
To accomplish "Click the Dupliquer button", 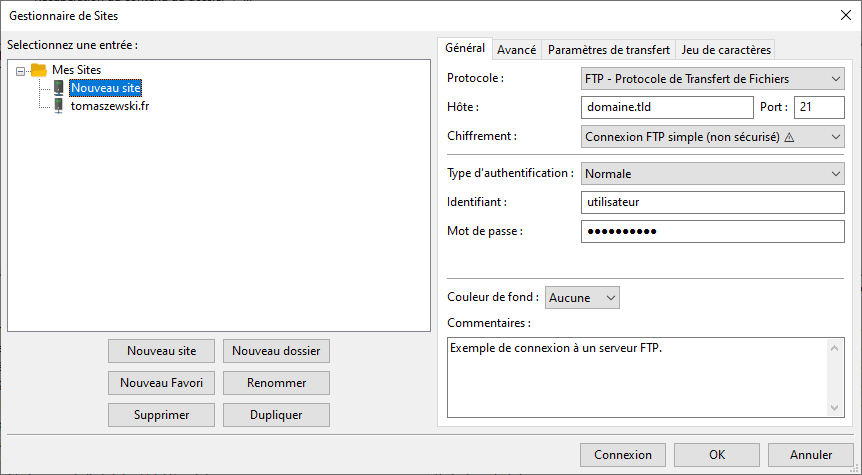I will (x=276, y=415).
